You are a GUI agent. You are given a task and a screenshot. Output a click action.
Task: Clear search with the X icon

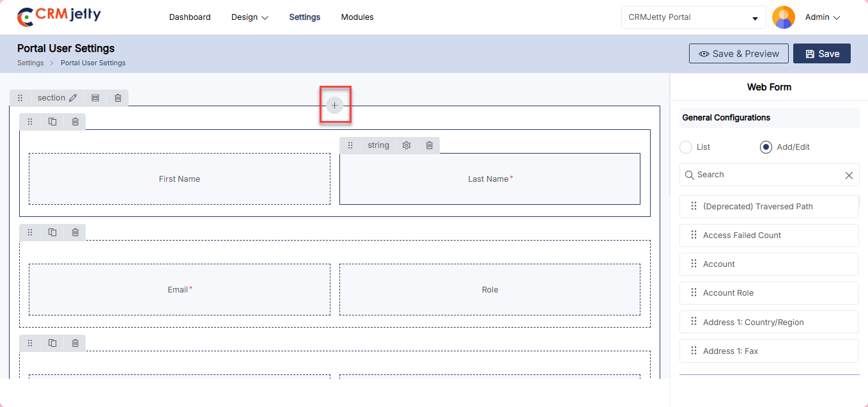(849, 175)
